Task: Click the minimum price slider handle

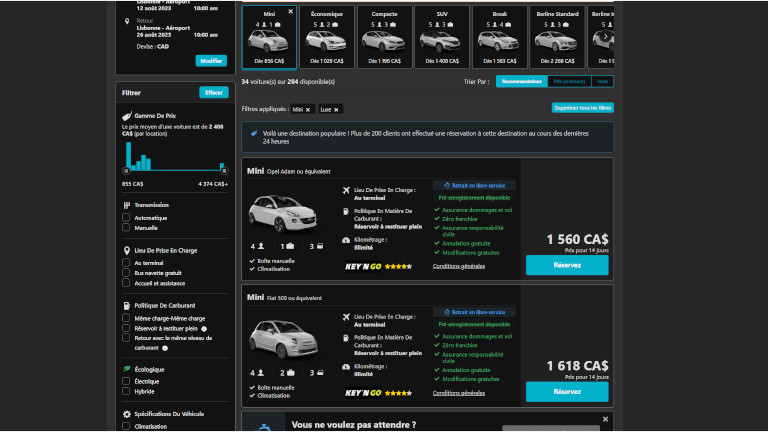Action: click(126, 171)
